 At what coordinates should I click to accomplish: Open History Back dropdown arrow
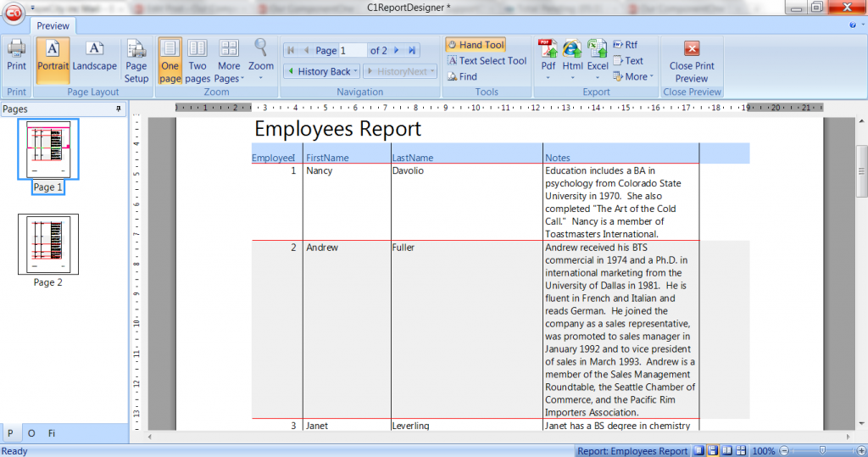tap(355, 71)
